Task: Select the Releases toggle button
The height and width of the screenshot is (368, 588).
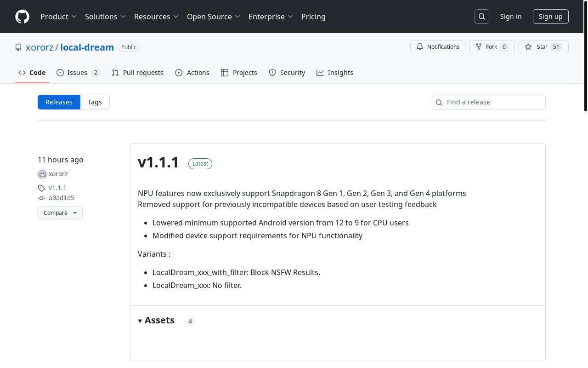Action: [59, 102]
